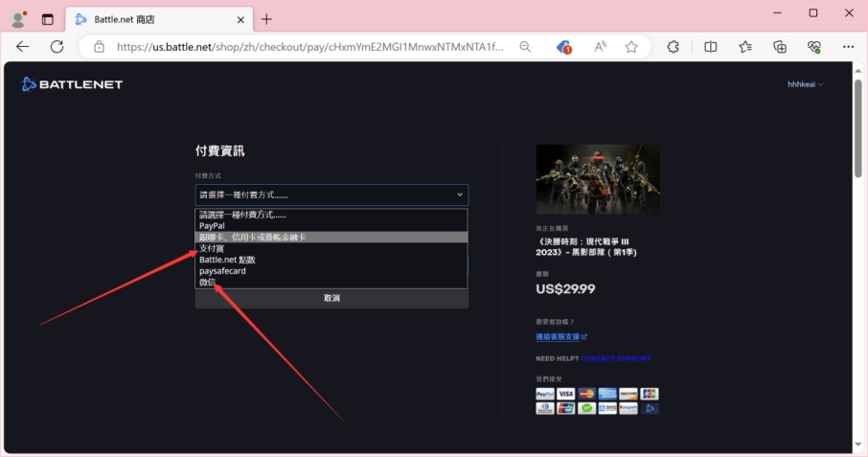This screenshot has width=868, height=457.
Task: Click the Battle.net Balance logo icon
Action: tap(650, 408)
